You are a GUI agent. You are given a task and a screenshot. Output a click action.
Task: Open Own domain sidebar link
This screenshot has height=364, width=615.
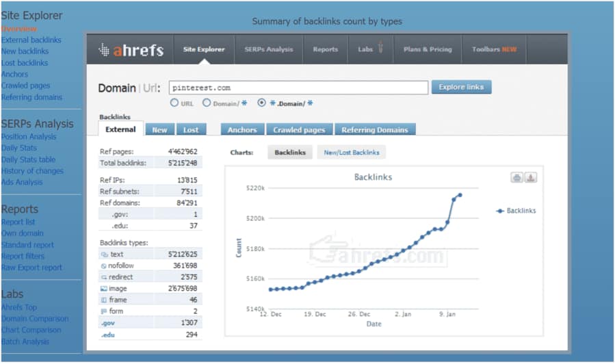(23, 233)
